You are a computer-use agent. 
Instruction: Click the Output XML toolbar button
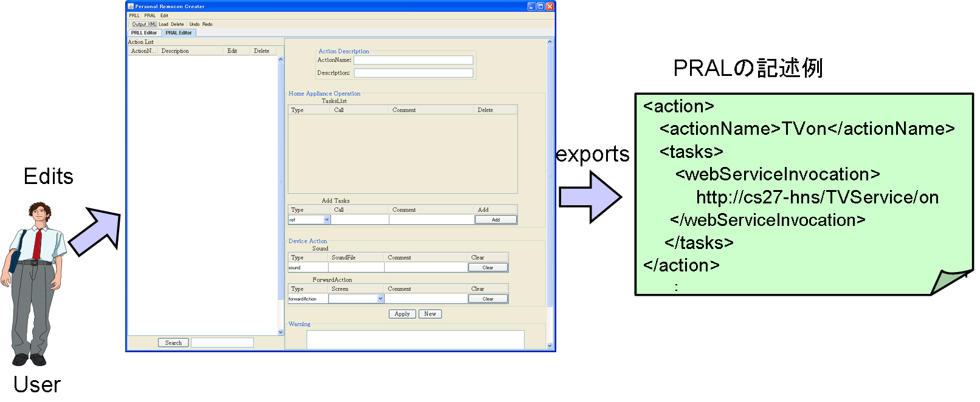pyautogui.click(x=144, y=24)
